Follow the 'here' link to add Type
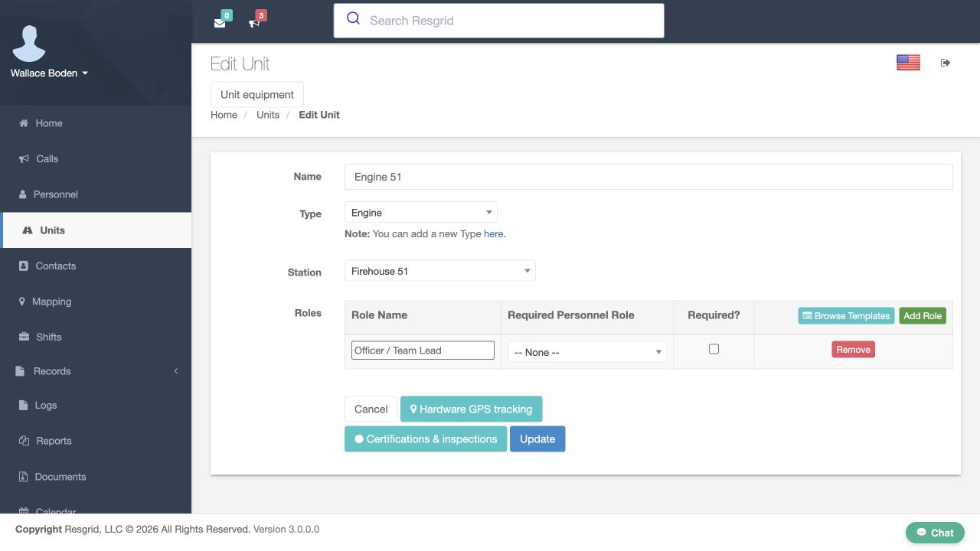Screen dimensions: 980x551 coord(493,234)
